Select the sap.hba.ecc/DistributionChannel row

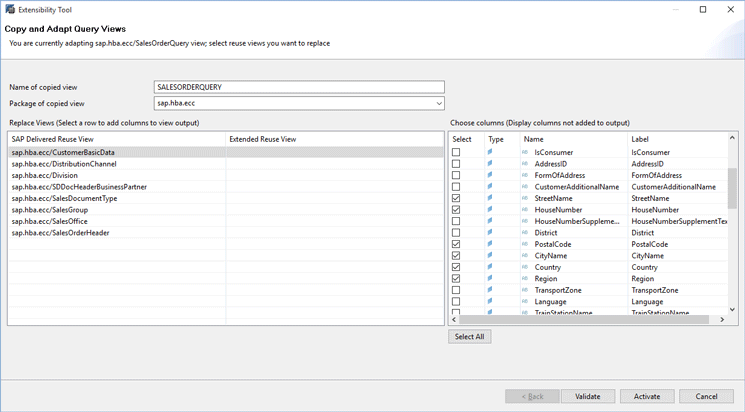[64, 164]
